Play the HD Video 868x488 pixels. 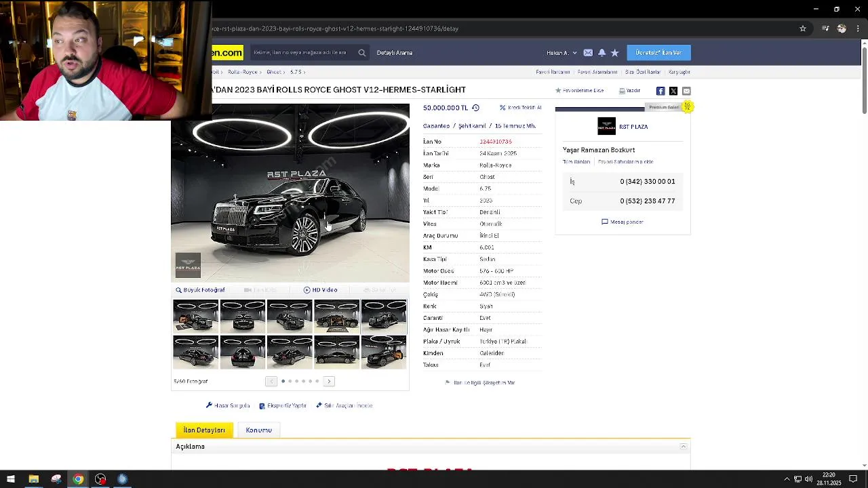[x=320, y=290]
